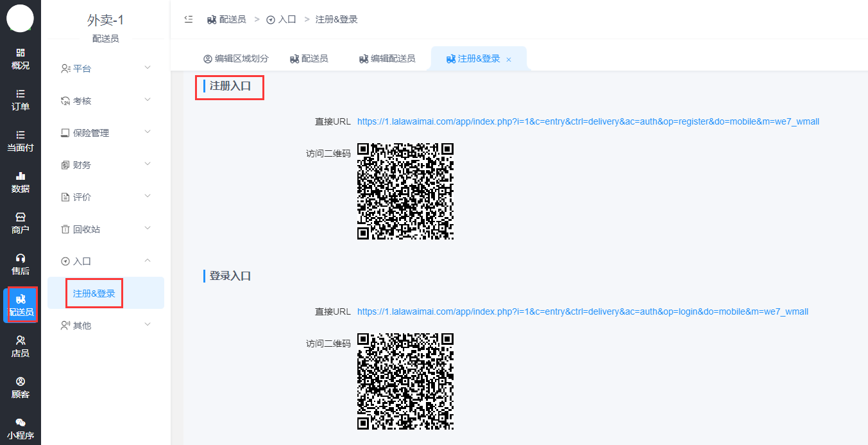Open the login direct URL link
This screenshot has width=868, height=445.
point(583,311)
